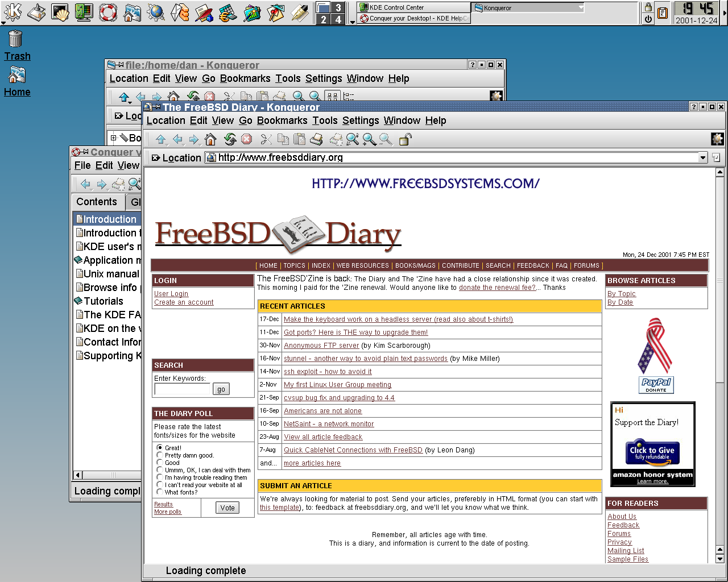Click the Find magnifier icon in FreeBSD Diary toolbar

[x=353, y=139]
